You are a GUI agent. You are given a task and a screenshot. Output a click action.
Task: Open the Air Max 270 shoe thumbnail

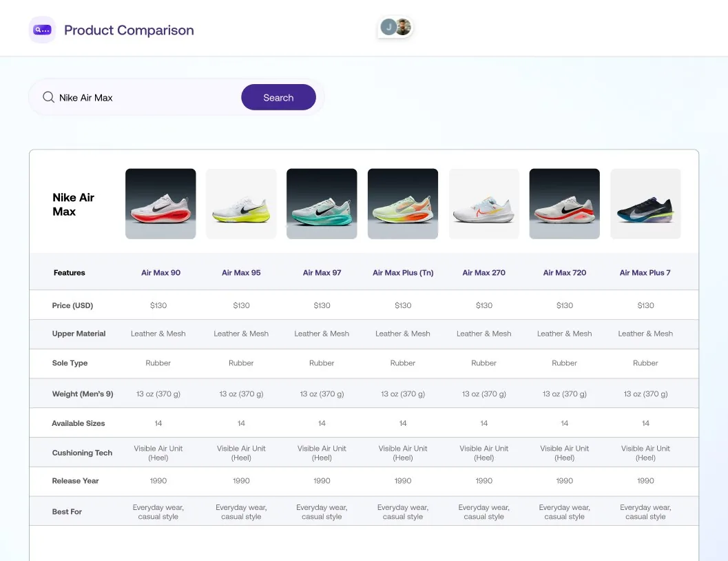pos(483,204)
